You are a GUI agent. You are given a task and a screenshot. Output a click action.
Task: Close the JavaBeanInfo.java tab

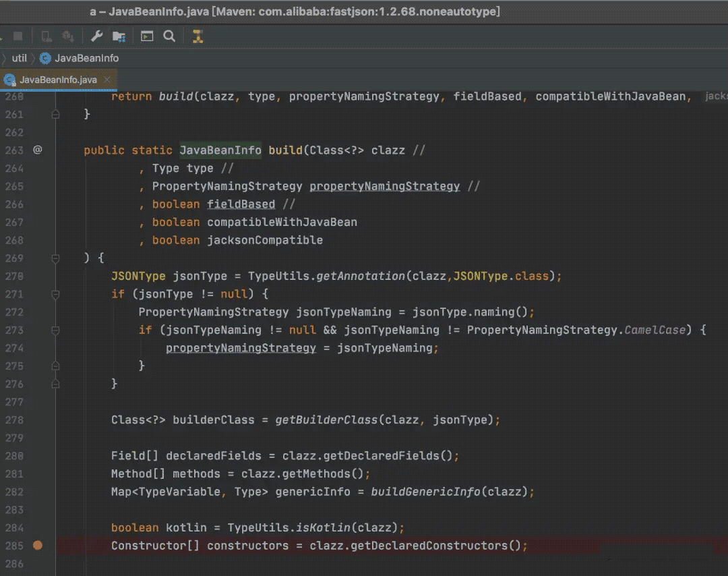pos(107,80)
